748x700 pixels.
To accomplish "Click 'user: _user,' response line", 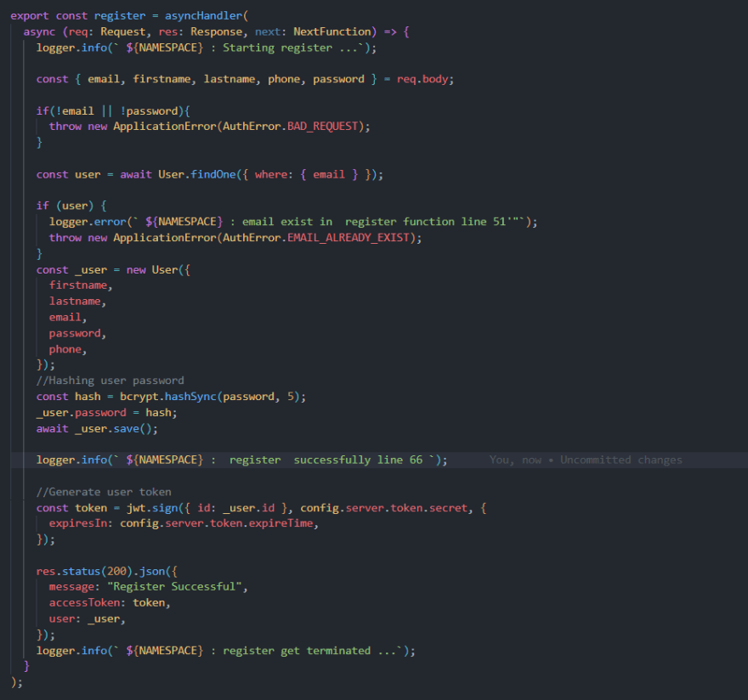I will (87, 619).
